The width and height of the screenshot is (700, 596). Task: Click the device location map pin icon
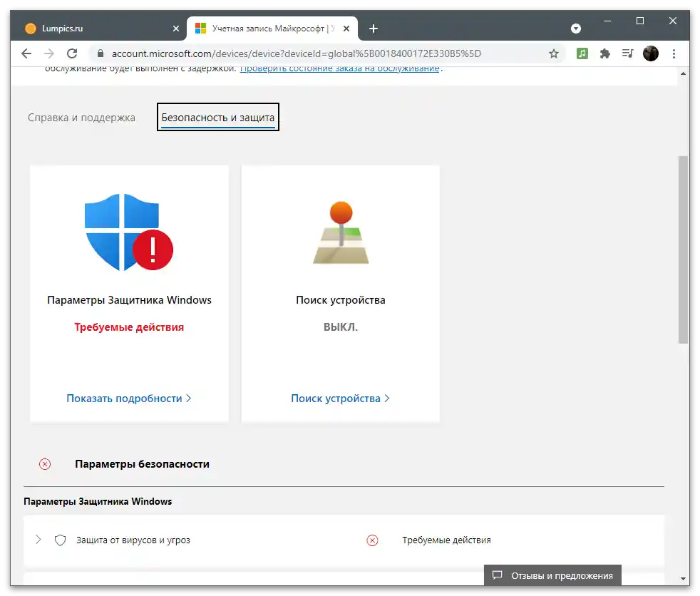[341, 232]
